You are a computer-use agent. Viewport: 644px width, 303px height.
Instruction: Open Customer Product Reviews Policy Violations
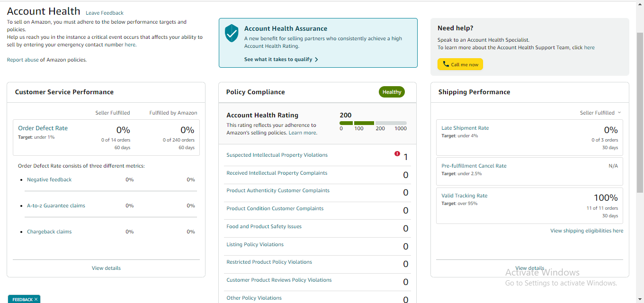(279, 280)
